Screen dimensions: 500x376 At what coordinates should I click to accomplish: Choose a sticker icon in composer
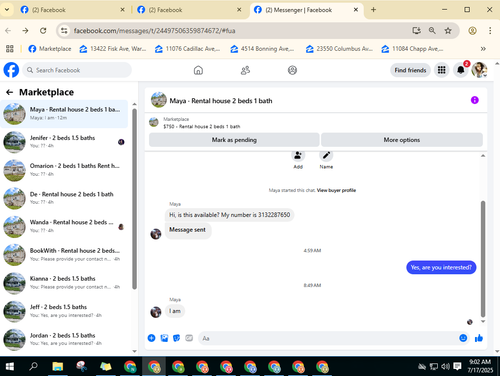tap(176, 338)
